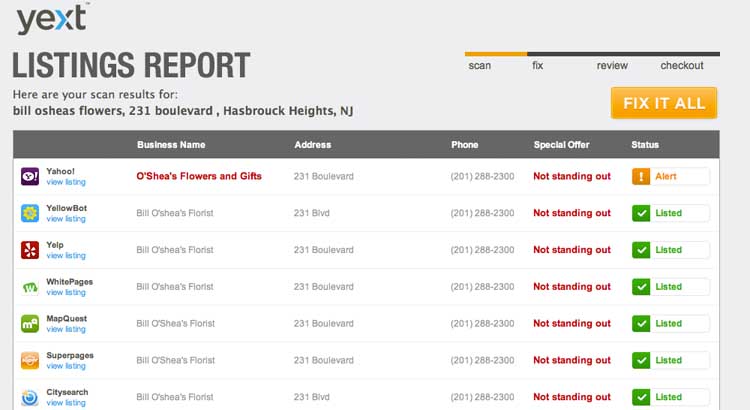This screenshot has width=750, height=410.
Task: Click Not standing out in YellowBot row
Action: pyautogui.click(x=572, y=213)
